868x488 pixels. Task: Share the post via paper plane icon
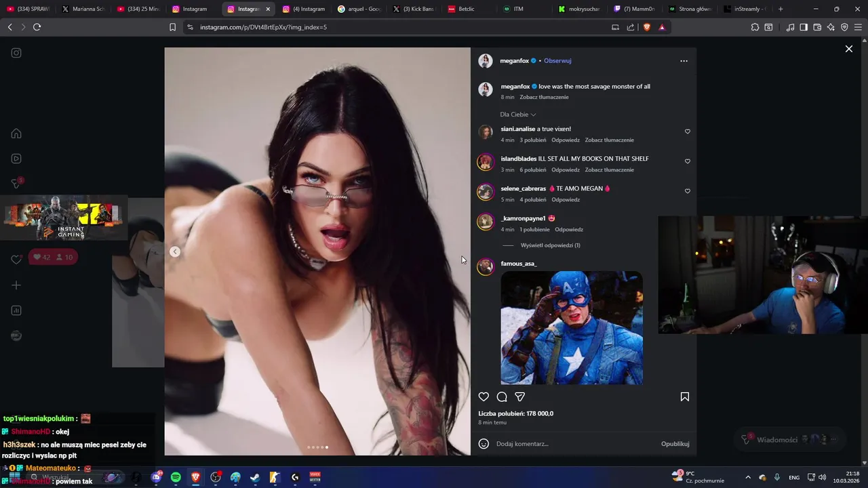[520, 396]
